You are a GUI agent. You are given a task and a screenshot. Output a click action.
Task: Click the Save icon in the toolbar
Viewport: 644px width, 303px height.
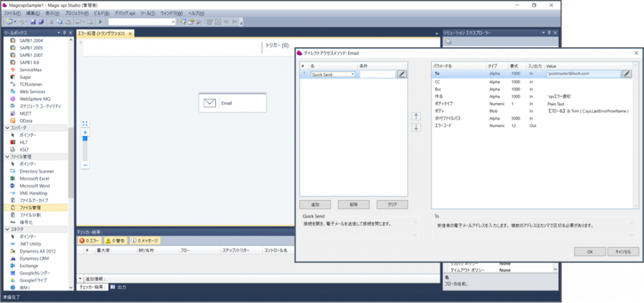[33, 22]
